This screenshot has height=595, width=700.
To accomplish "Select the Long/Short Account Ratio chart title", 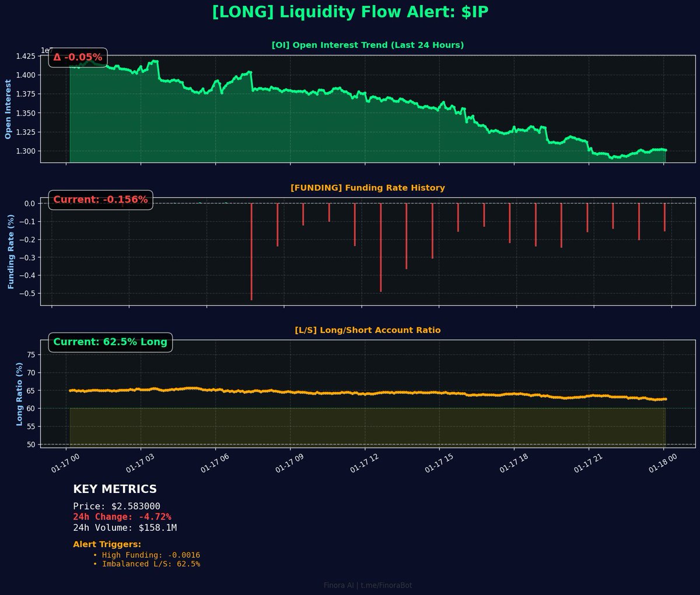I will (367, 330).
